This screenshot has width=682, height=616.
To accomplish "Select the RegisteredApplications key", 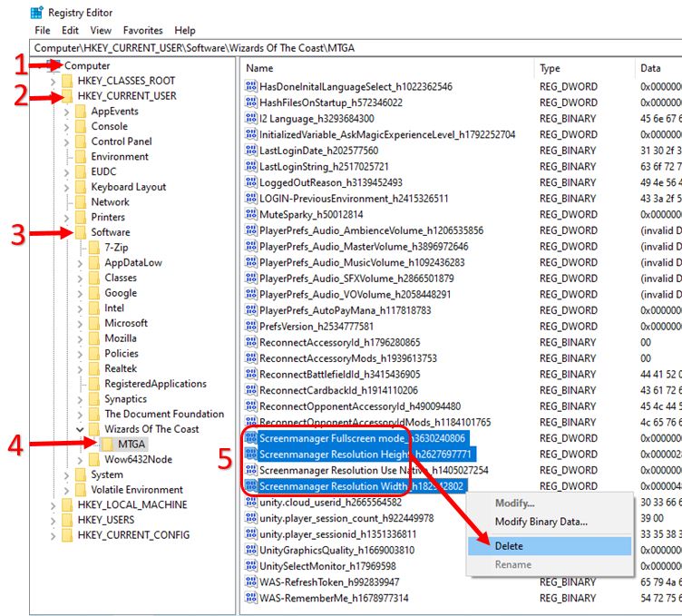I will [156, 384].
